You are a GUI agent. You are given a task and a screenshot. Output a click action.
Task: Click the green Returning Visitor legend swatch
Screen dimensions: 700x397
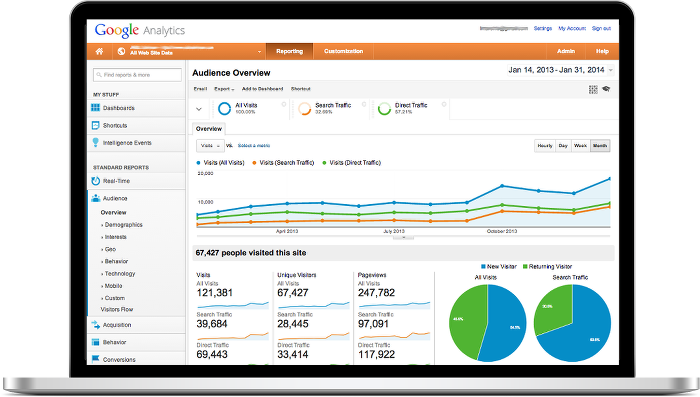525,267
